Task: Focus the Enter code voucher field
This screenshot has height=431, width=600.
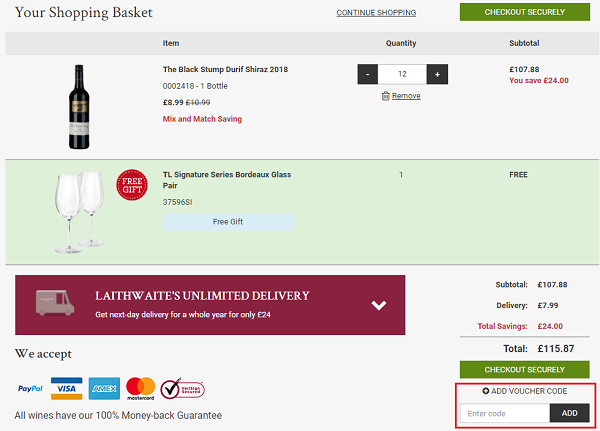Action: point(505,413)
